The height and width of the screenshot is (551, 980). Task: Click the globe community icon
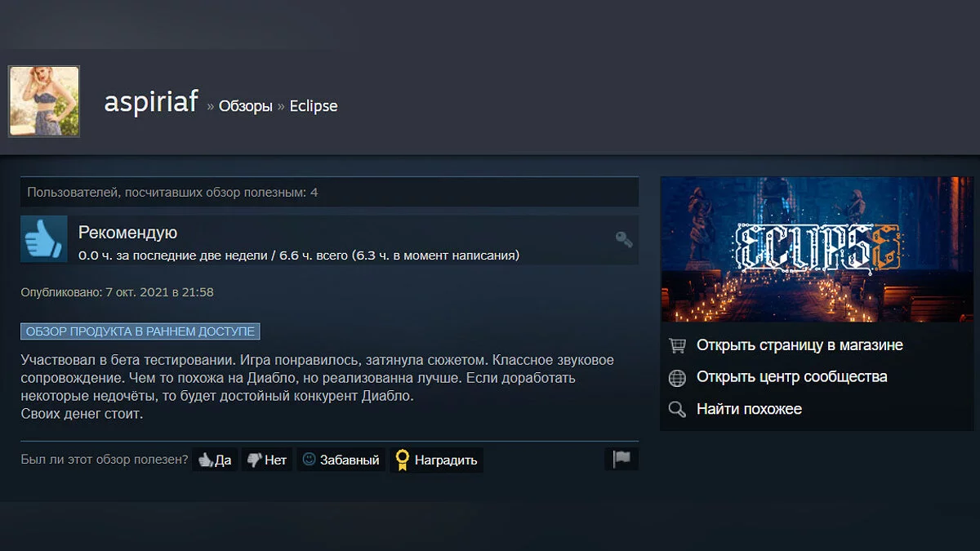pos(677,377)
